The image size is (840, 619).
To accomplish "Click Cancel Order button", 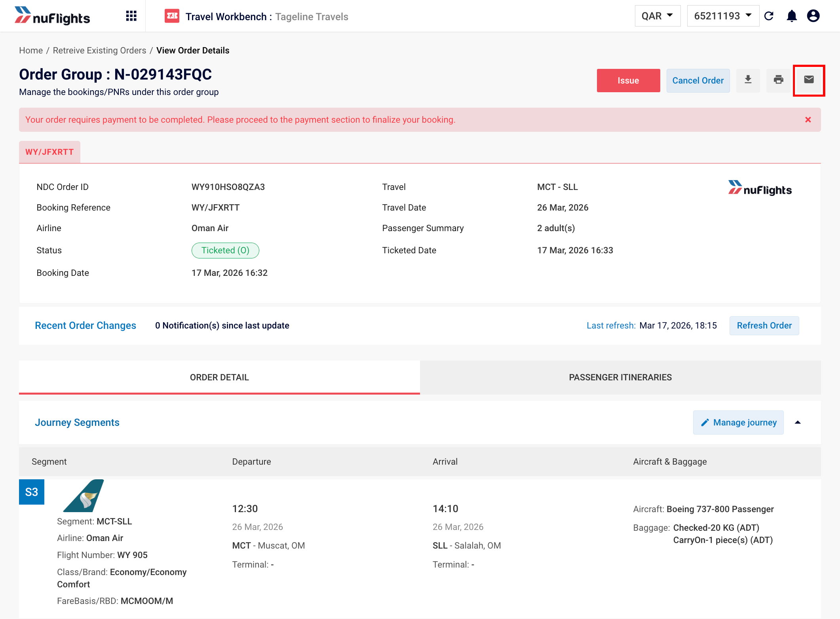I will coord(698,80).
